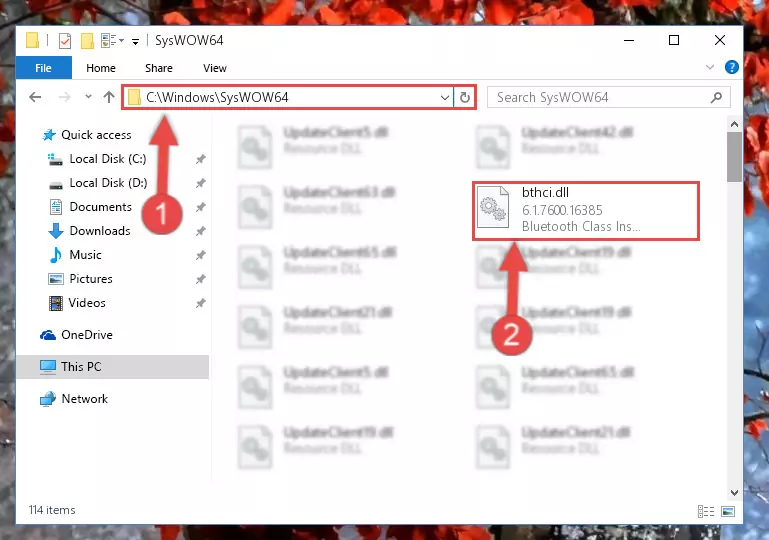Open Pictures in navigation pane

pyautogui.click(x=91, y=279)
